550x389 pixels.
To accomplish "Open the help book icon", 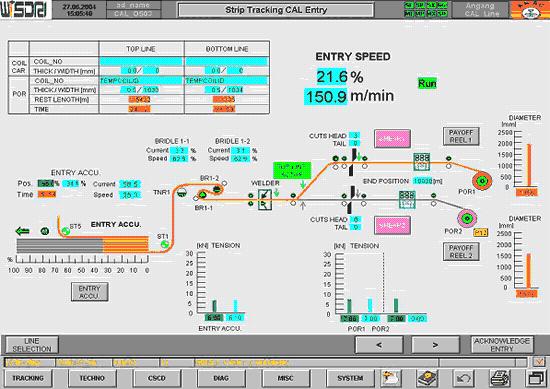I will 427,378.
